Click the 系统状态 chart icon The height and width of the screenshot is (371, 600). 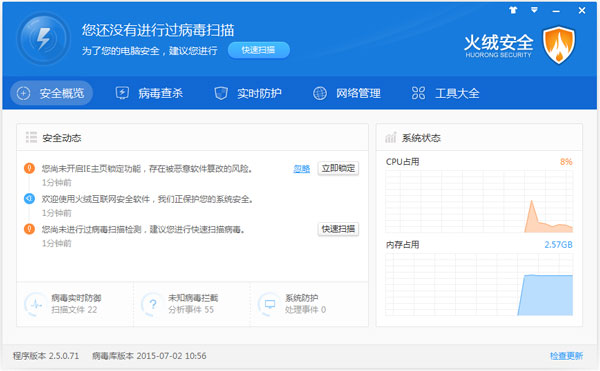pyautogui.click(x=391, y=137)
